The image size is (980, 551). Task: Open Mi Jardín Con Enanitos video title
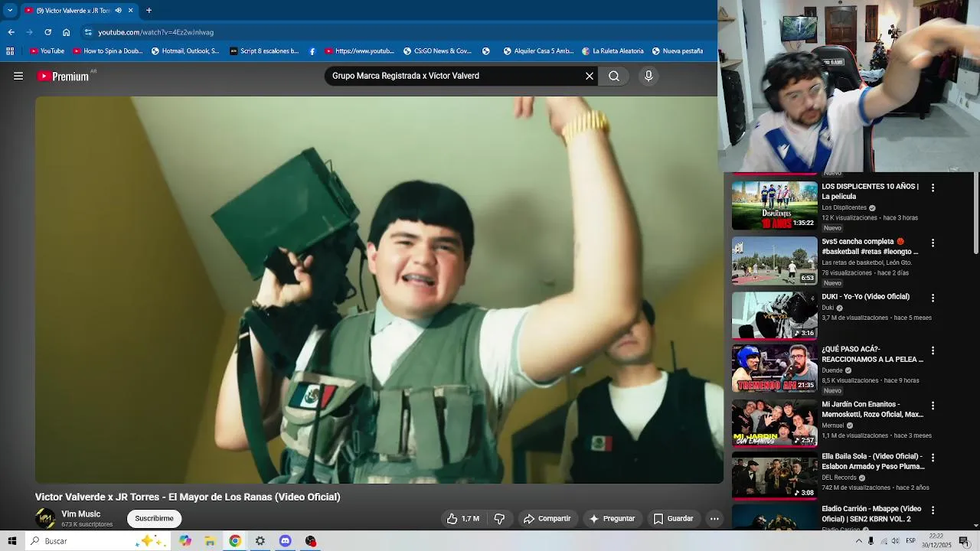pyautogui.click(x=872, y=409)
